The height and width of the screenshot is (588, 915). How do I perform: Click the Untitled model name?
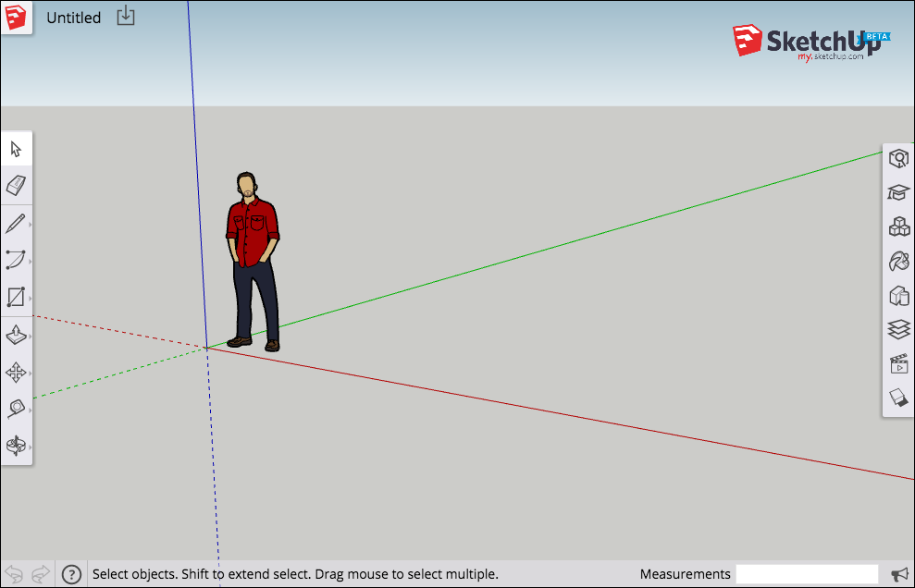[73, 18]
